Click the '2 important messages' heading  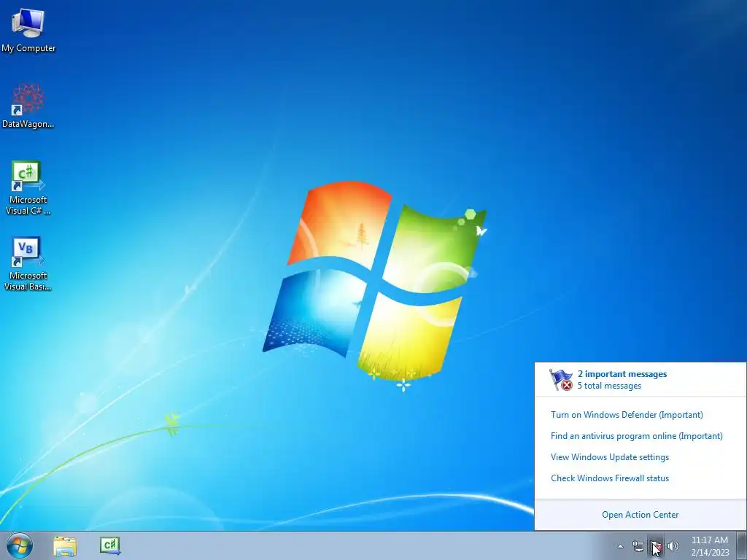[x=622, y=374]
